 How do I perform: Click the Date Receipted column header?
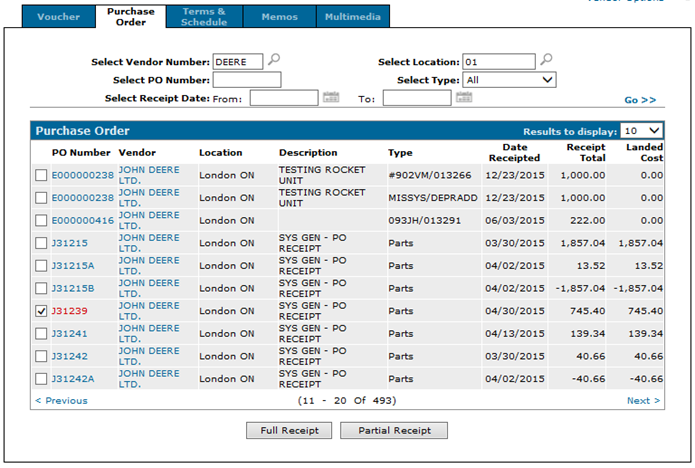pos(514,152)
